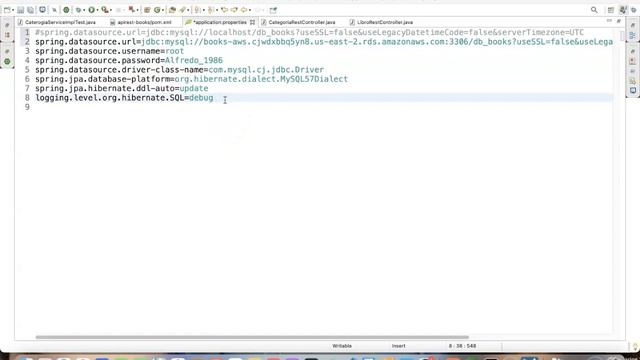This screenshot has height=360, width=640.
Task: Click the Run External Tools icon
Action: [105, 10]
